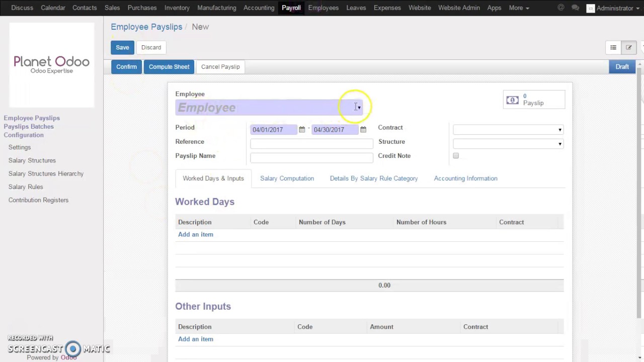
Task: Open the Accounting menu
Action: tap(259, 8)
